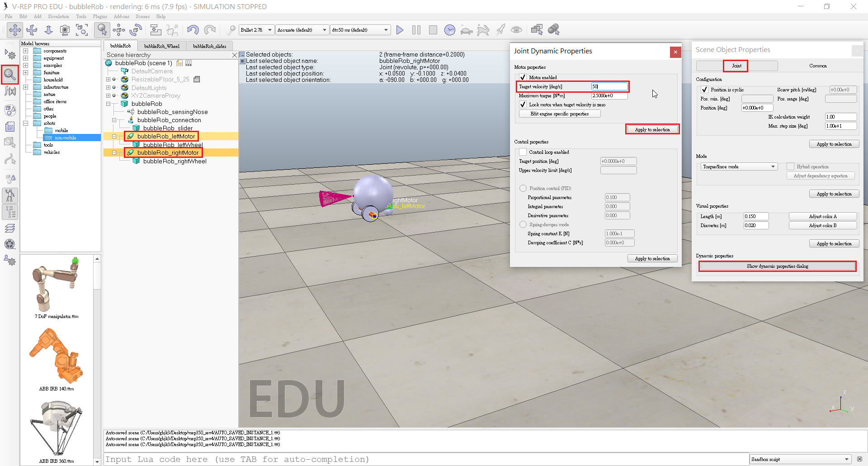Open the Bullet 2.78 physics engine dropdown
Viewport: 868px width, 466px height.
[256, 30]
